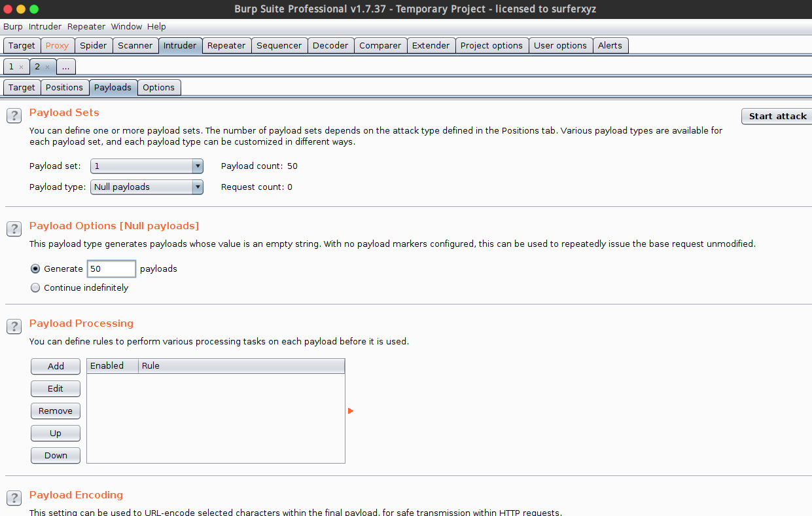Click the Payload count: 50 text
Image resolution: width=812 pixels, height=516 pixels.
coord(259,166)
